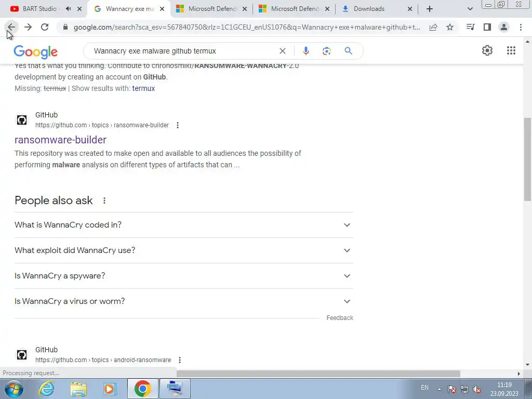
Task: Click "termux" show results with link
Action: coord(143,88)
